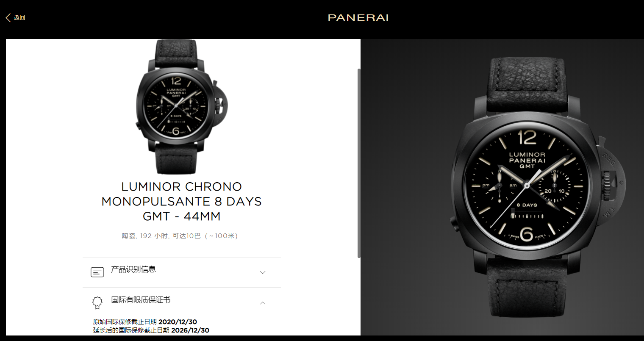Expand the 产品识别信息 section chevron

click(263, 272)
